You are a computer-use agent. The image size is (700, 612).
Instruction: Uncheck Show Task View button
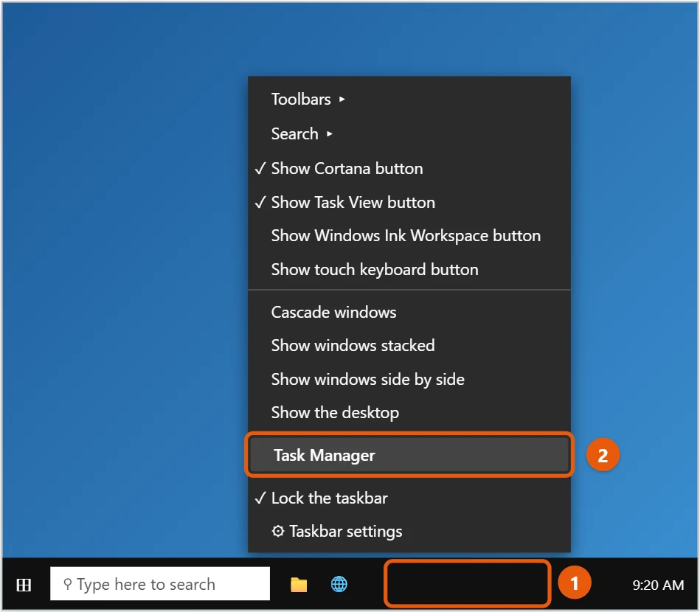click(409, 202)
